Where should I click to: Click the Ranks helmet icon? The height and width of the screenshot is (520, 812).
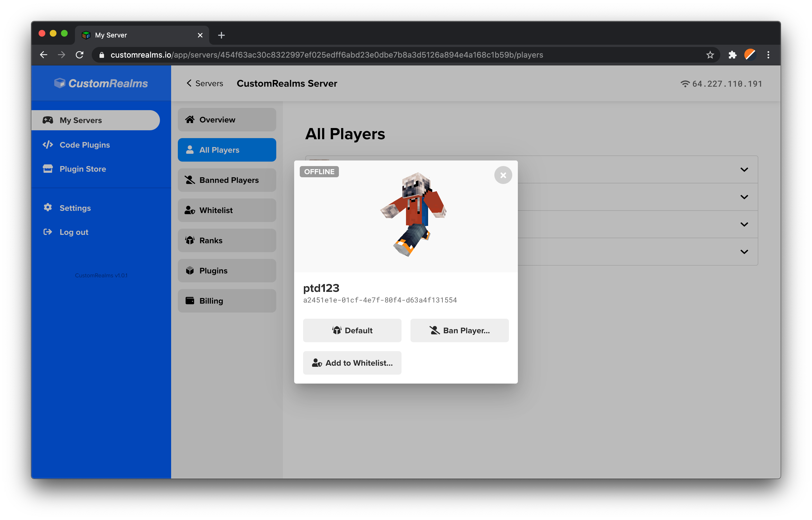(x=190, y=240)
